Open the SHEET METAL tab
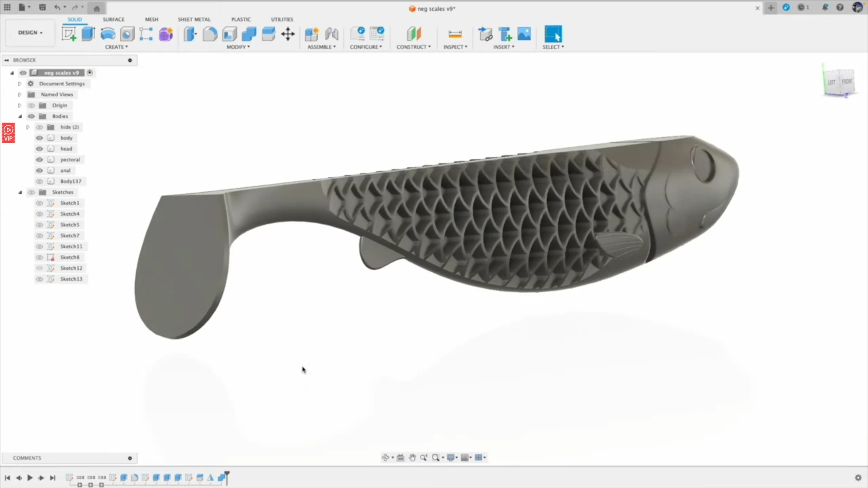The image size is (868, 488). tap(194, 19)
